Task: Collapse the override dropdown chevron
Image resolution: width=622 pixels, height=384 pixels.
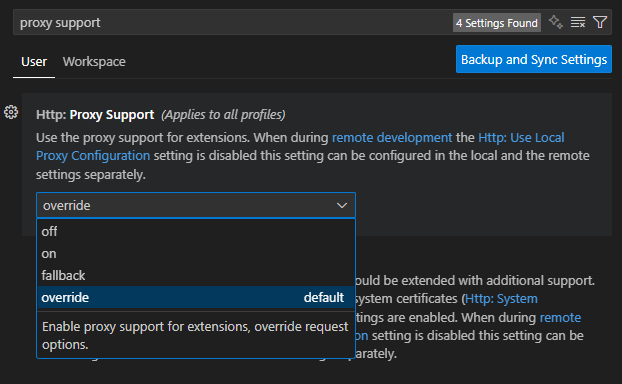Action: (342, 205)
